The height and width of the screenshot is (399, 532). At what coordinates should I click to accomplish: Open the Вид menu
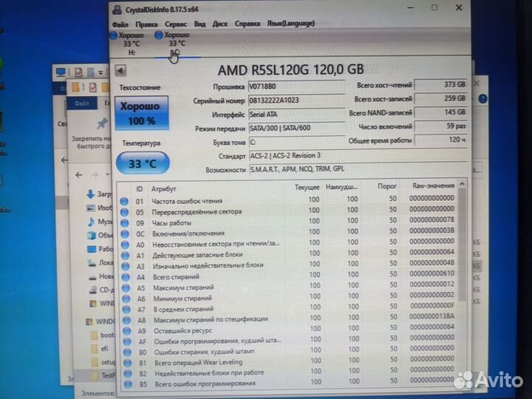(x=199, y=24)
